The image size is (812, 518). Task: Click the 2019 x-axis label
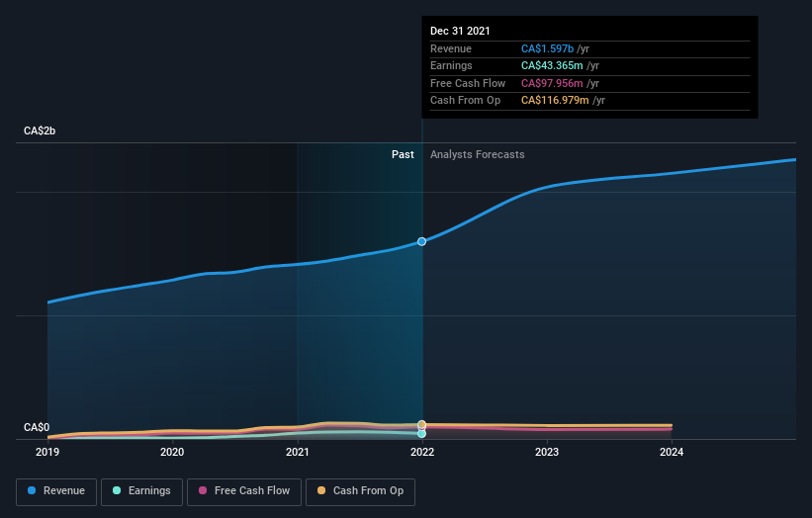click(x=47, y=452)
